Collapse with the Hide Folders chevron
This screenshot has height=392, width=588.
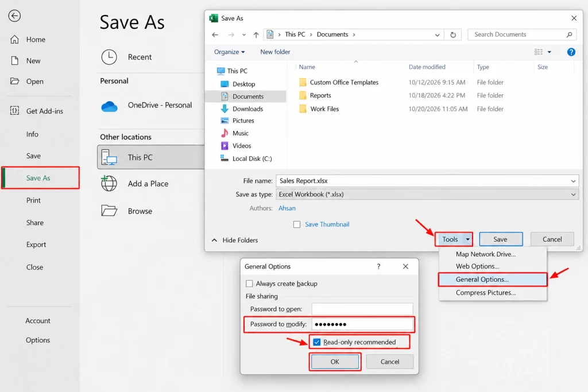pyautogui.click(x=215, y=240)
